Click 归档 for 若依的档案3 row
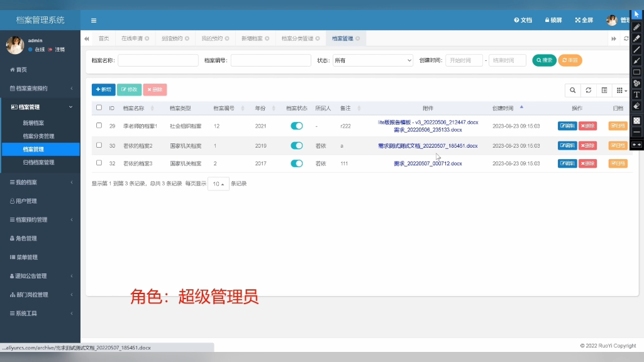644x362 pixels. (618, 163)
